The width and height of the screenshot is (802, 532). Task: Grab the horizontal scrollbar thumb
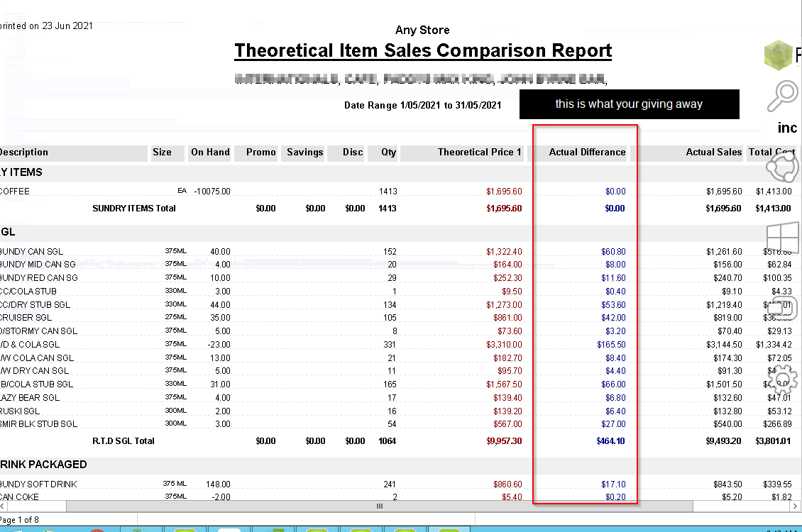pos(380,506)
